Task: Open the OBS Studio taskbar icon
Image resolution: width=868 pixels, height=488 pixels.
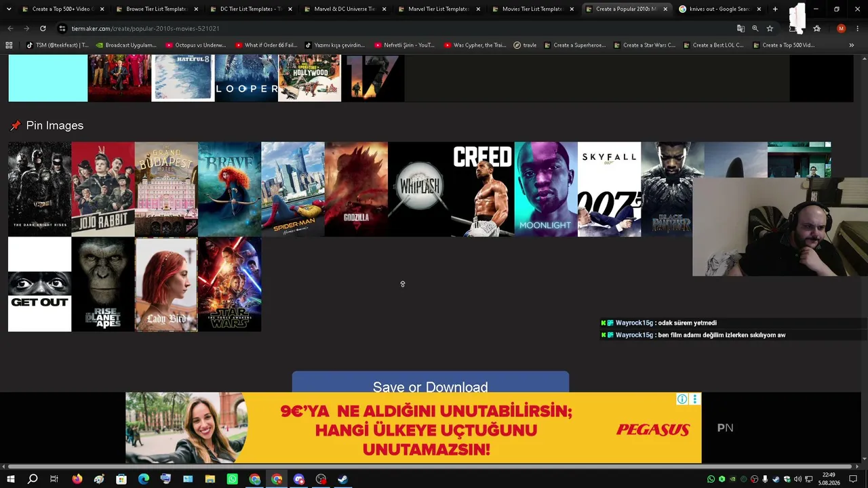Action: (x=321, y=479)
